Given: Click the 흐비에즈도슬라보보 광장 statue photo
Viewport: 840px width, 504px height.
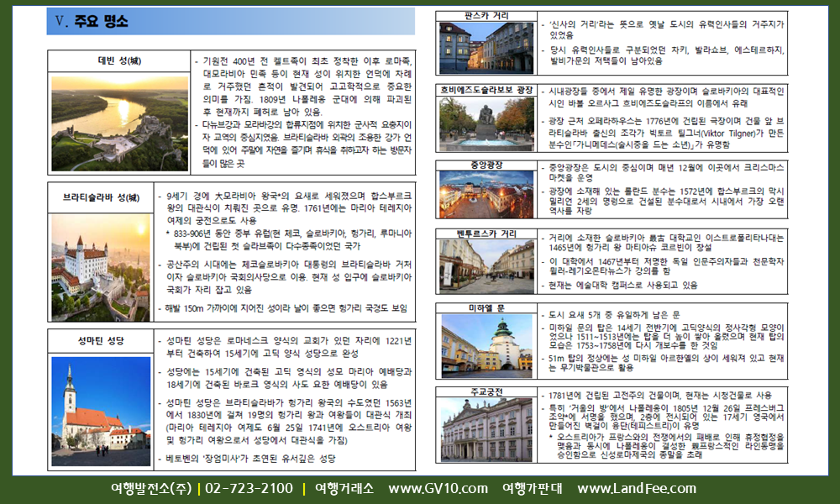Looking at the screenshot, I should tap(486, 123).
